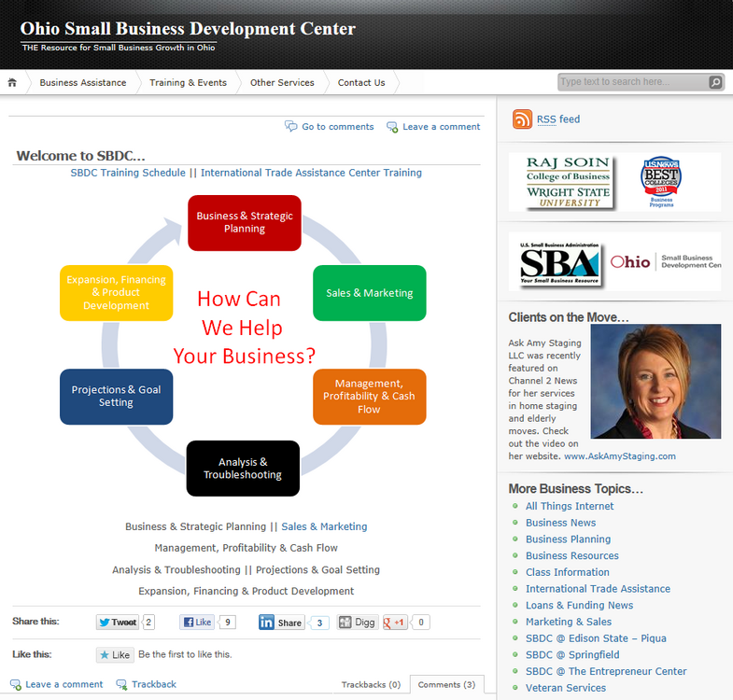This screenshot has width=733, height=700.
Task: Click the blue Projections & Goal Setting box
Action: point(117,397)
